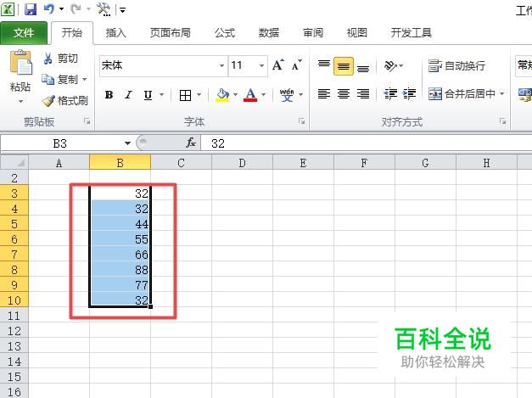Viewport: 532px width, 398px height.
Task: Click the 粘贴 paste clipboard icon
Action: point(21,63)
